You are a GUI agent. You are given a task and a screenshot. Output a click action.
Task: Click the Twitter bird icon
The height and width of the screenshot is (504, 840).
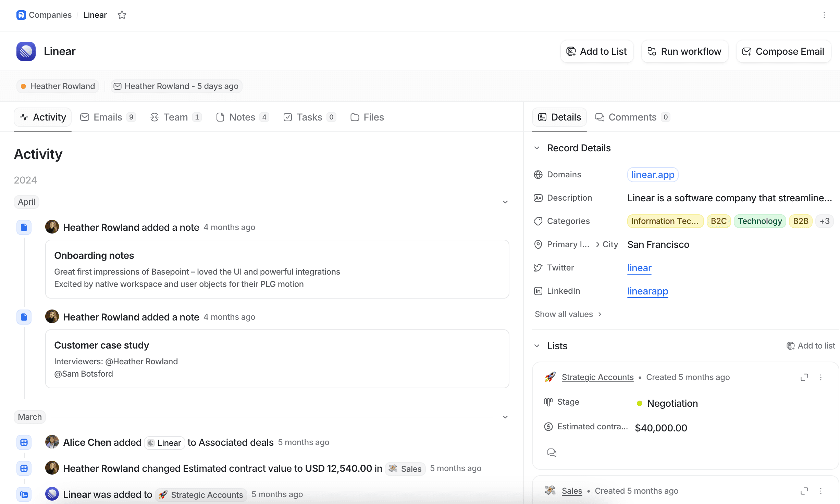538,268
